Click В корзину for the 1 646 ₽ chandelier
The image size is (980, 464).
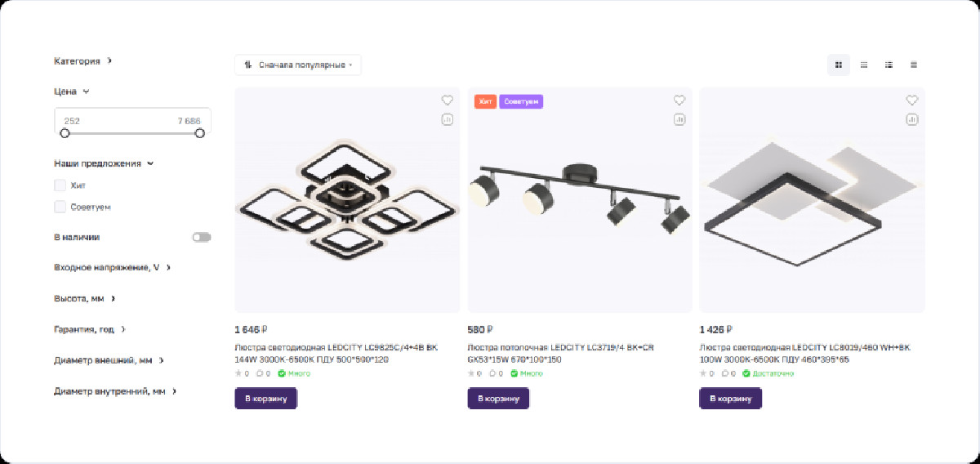point(266,399)
